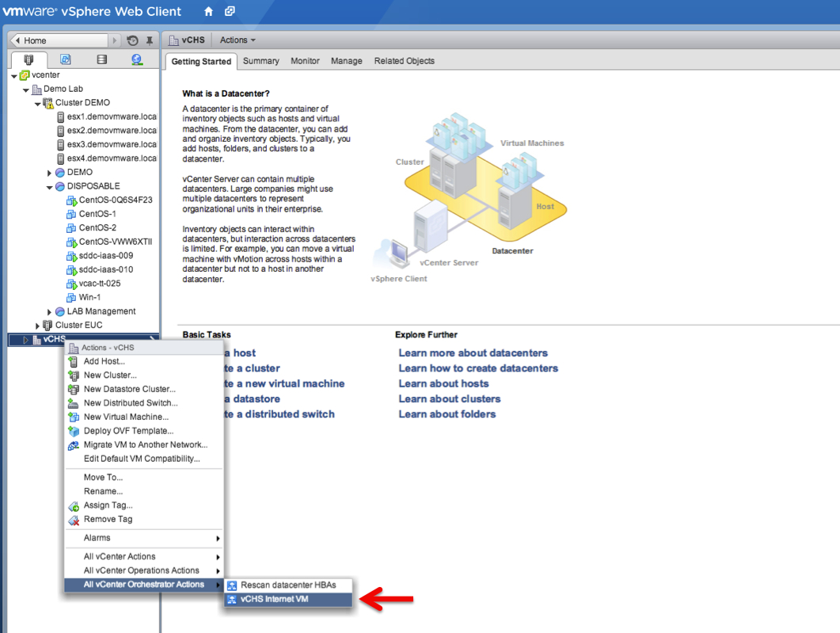
Task: Open Learn about folders link
Action: click(x=447, y=414)
